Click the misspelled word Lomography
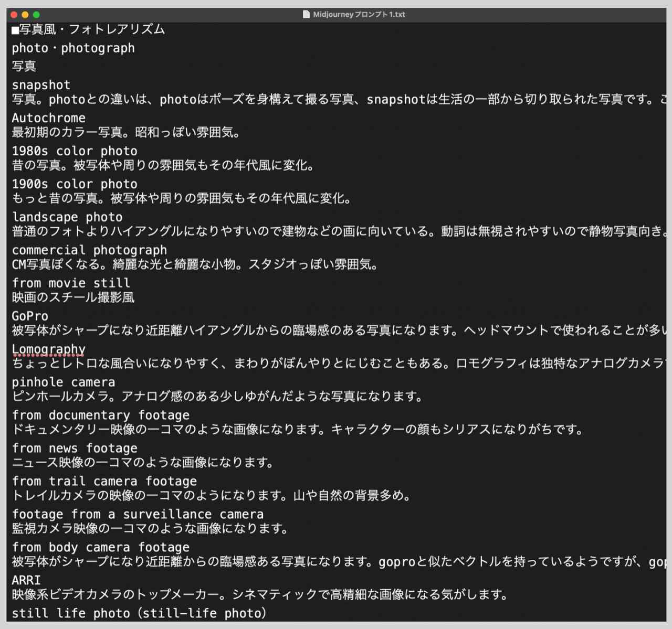The height and width of the screenshot is (629, 672). pos(48,349)
